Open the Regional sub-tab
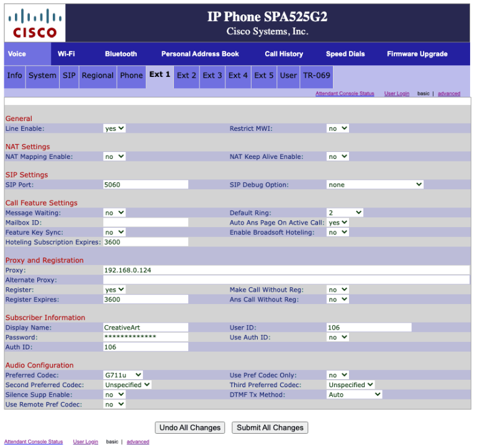 (98, 76)
